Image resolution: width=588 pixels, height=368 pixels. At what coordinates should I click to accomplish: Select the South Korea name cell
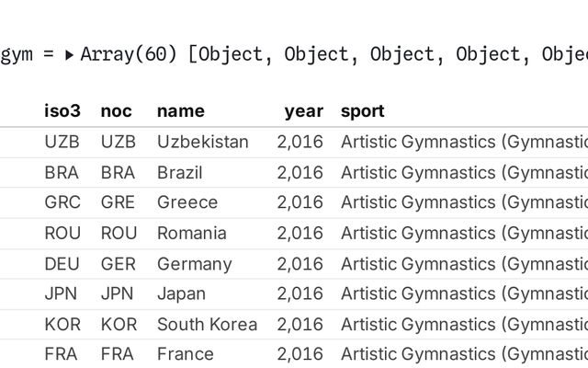point(207,325)
